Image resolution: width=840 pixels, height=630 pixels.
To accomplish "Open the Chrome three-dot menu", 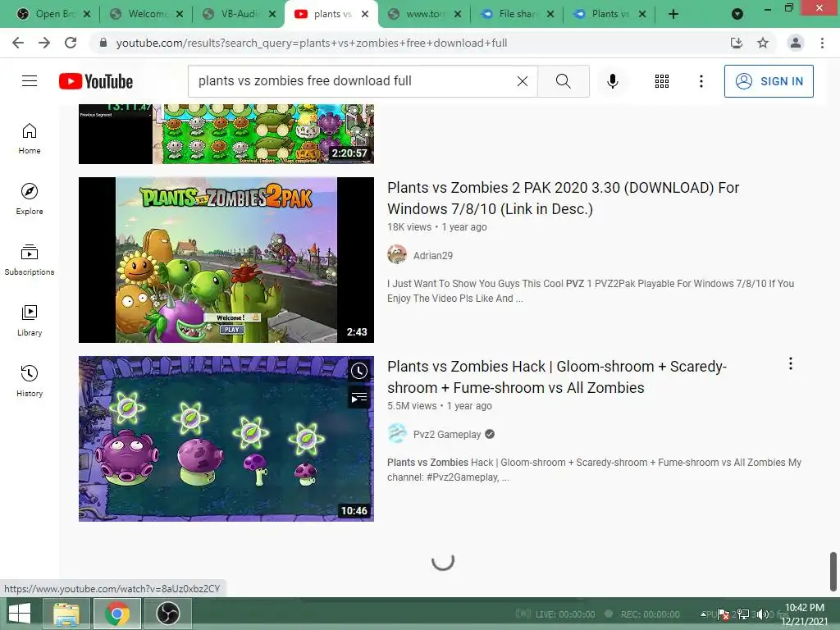I will pyautogui.click(x=822, y=43).
